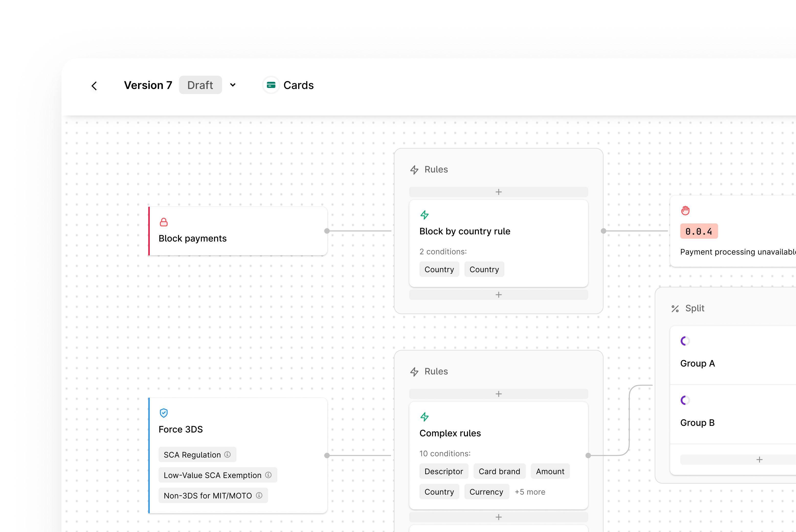Screen dimensions: 796x532
Task: Open the version dropdown next to Draft
Action: pyautogui.click(x=233, y=85)
